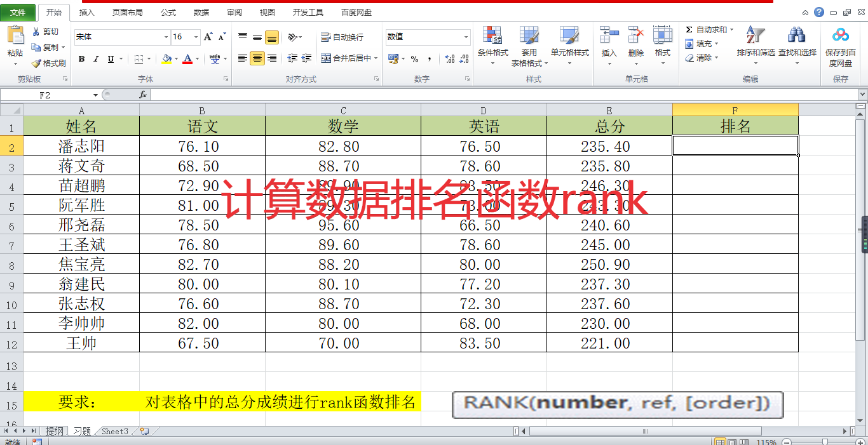Switch to the Page Layout (页面布局) tab
Image resolution: width=868 pixels, height=445 pixels.
pos(127,12)
